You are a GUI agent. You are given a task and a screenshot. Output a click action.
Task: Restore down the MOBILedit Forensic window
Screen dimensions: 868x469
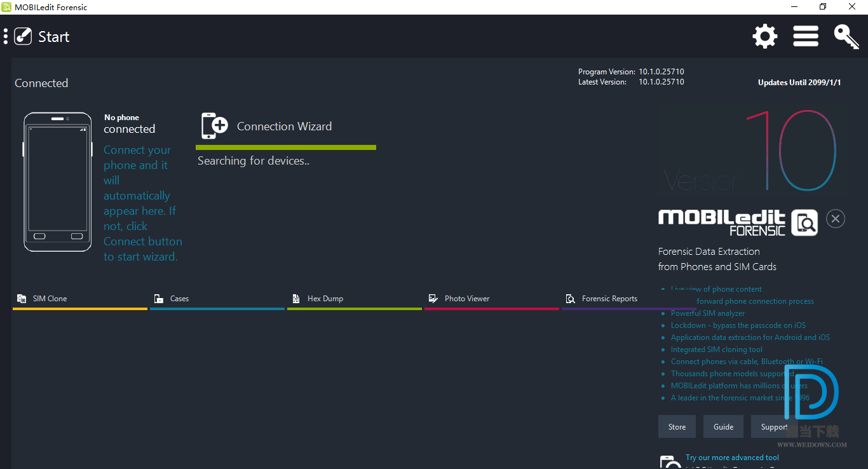(823, 7)
